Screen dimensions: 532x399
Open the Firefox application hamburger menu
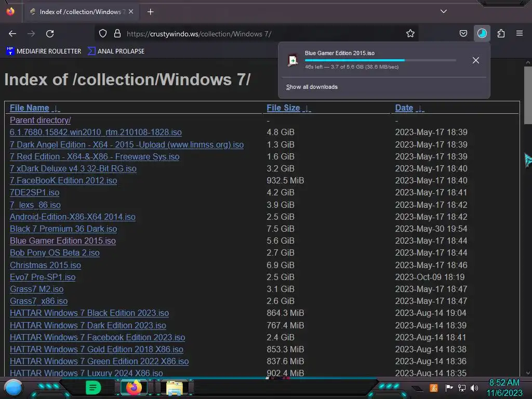pos(520,33)
